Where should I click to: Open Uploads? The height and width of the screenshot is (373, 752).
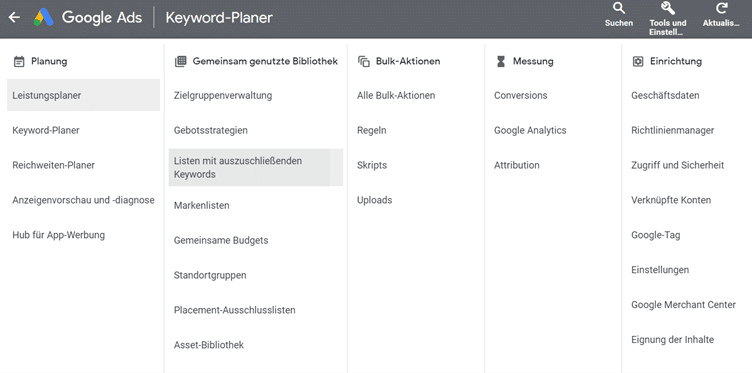375,200
